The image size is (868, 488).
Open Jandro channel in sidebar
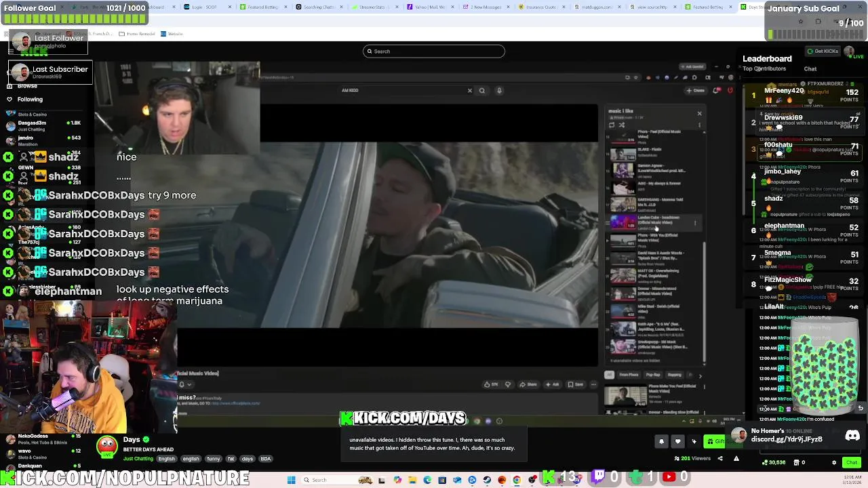point(44,140)
